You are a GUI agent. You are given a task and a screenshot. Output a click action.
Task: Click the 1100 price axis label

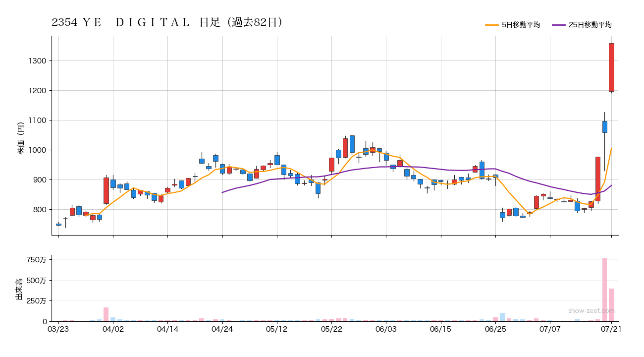coord(38,120)
